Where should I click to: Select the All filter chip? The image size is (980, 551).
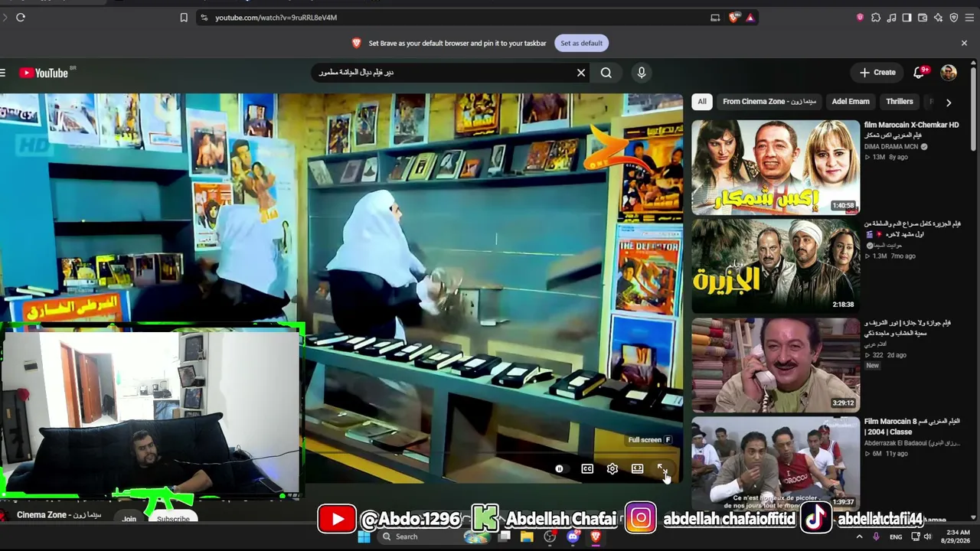pos(702,102)
